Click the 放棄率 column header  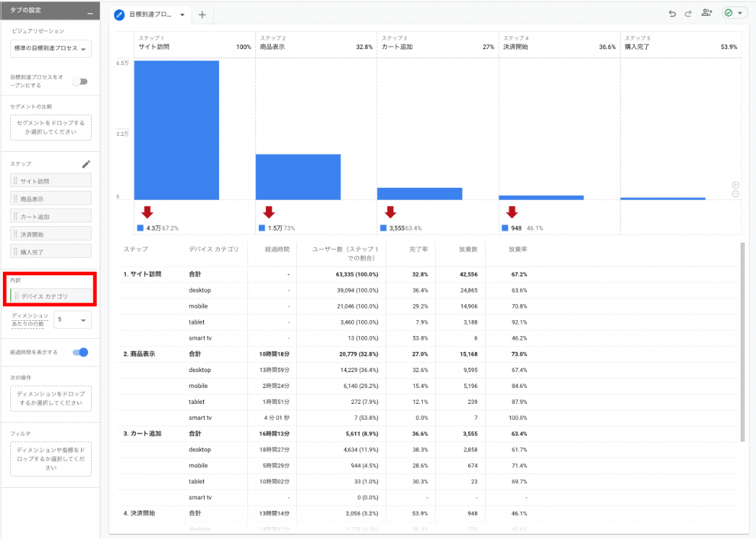(x=517, y=249)
